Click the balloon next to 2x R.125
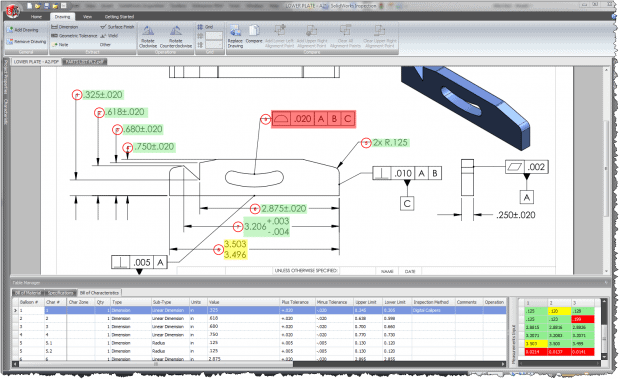This screenshot has width=620, height=379. click(x=366, y=143)
